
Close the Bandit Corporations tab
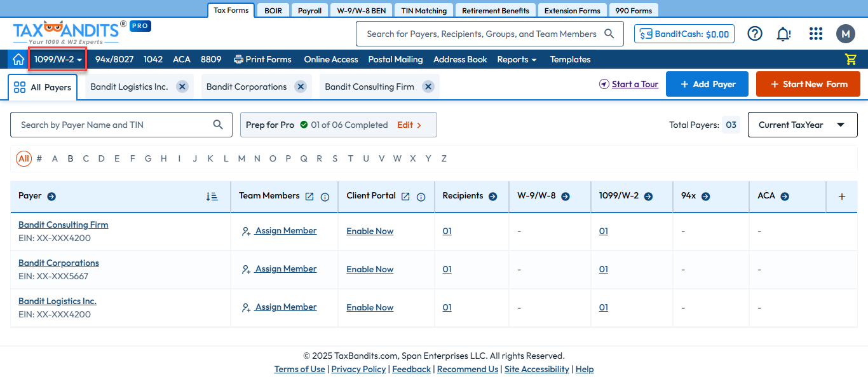[x=301, y=87]
